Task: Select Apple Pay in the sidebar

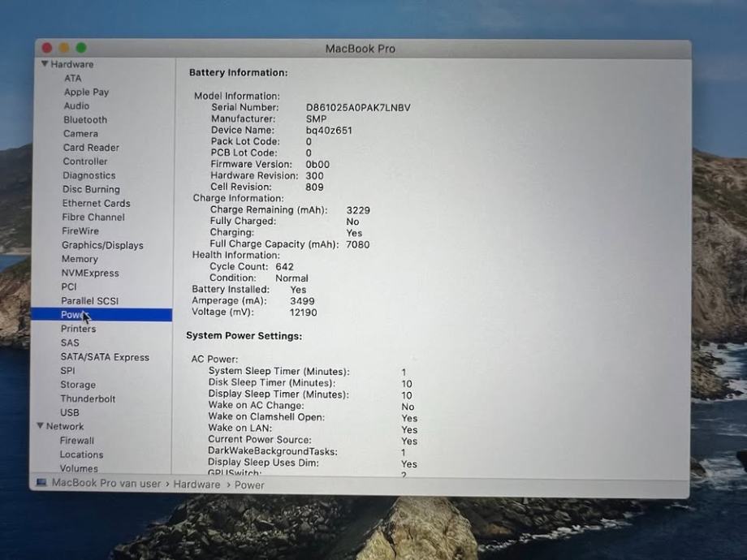Action: (x=86, y=92)
